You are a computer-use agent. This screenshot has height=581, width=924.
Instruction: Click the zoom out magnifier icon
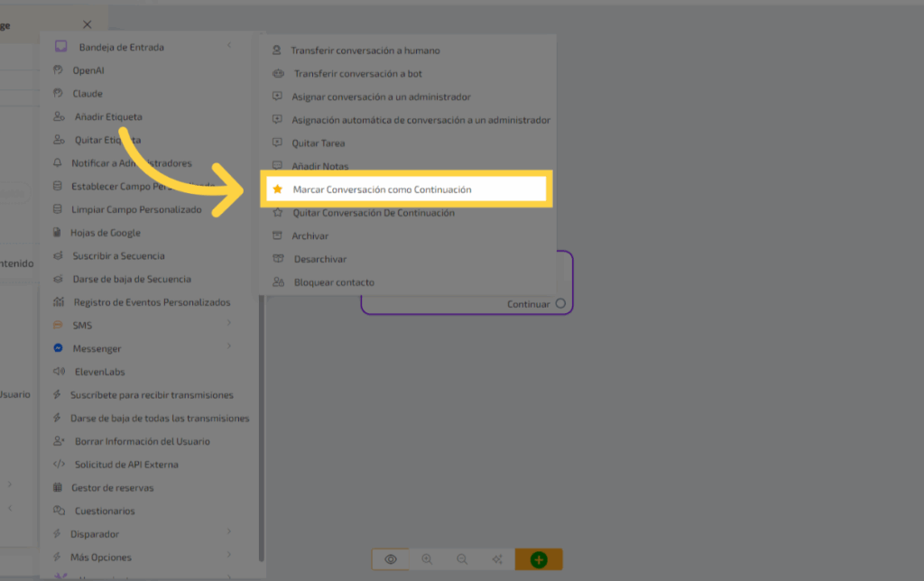(462, 559)
